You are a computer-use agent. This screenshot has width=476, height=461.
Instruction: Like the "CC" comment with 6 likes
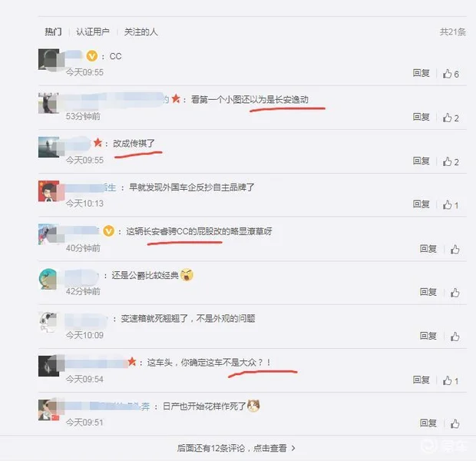pyautogui.click(x=451, y=74)
